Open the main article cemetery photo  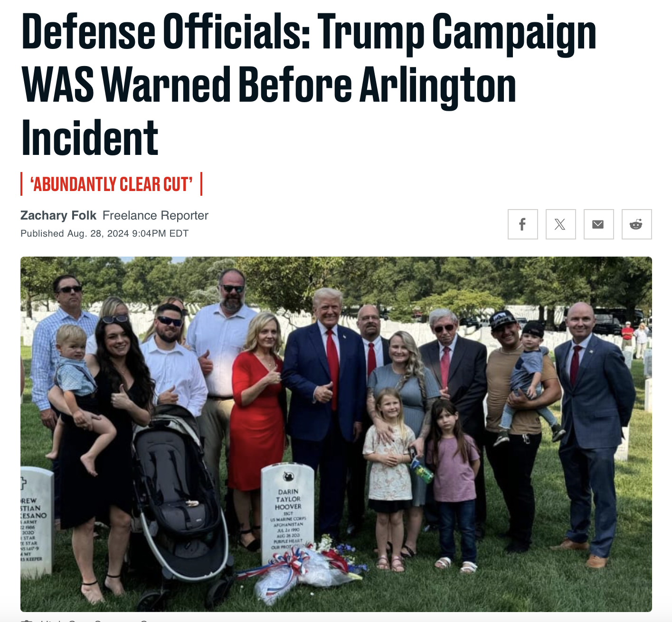coord(336,434)
